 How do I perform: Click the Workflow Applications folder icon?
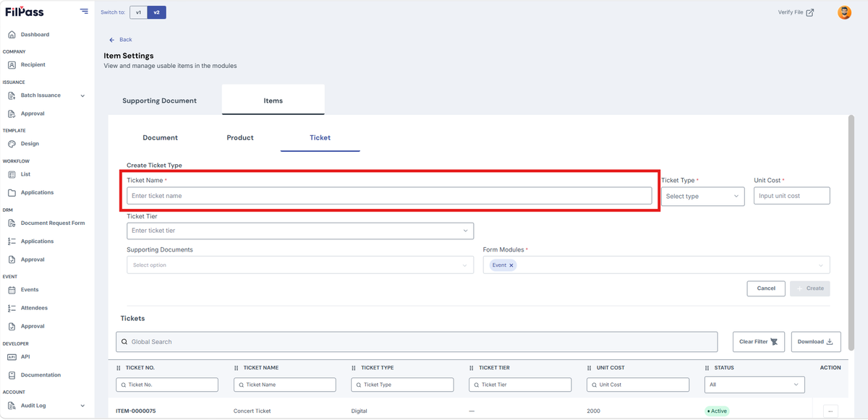tap(12, 193)
